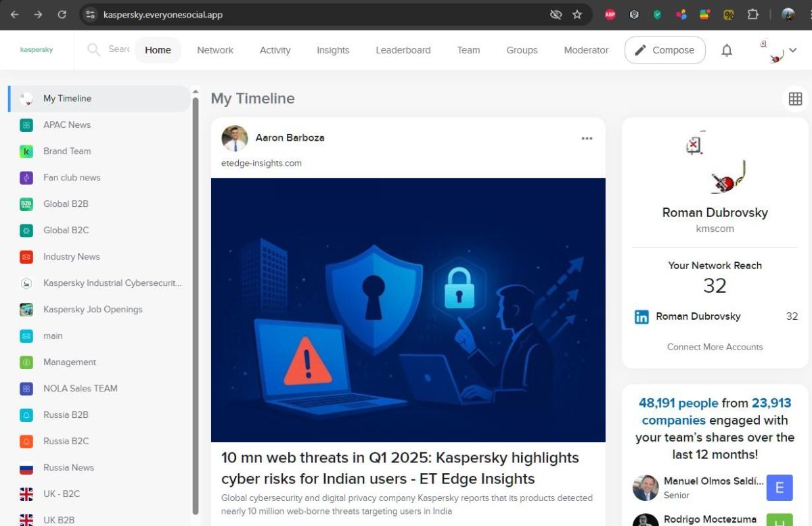This screenshot has width=812, height=526.
Task: Select My Timeline in sidebar
Action: pos(99,99)
